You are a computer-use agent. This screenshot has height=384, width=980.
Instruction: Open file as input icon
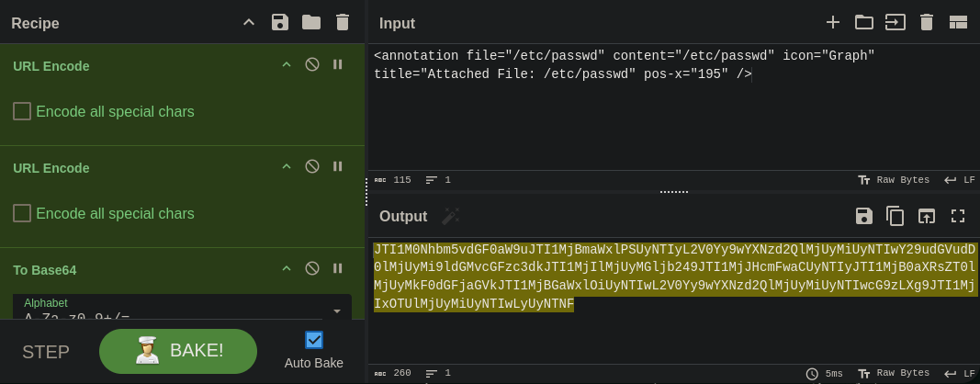[x=896, y=23]
